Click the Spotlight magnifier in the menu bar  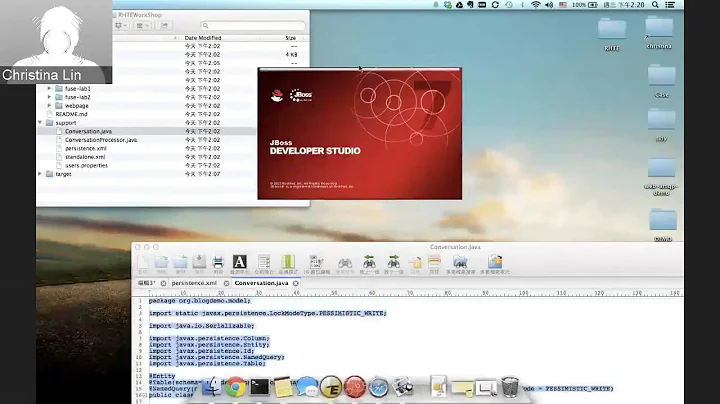click(655, 5)
